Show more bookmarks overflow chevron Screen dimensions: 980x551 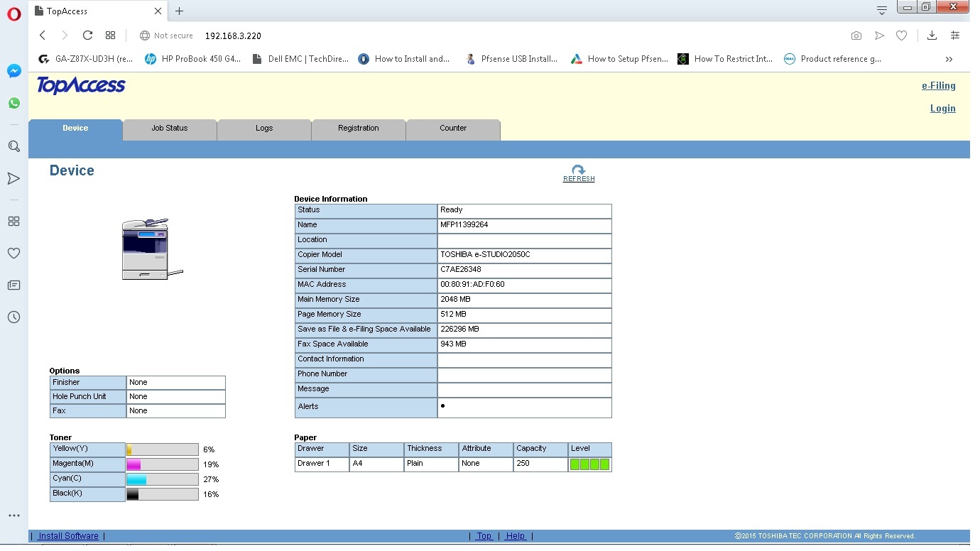click(949, 59)
